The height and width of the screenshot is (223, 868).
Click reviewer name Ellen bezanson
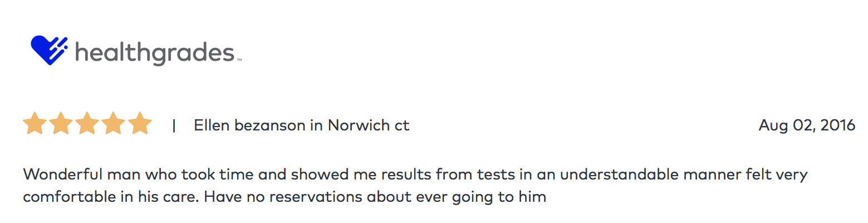pyautogui.click(x=249, y=125)
